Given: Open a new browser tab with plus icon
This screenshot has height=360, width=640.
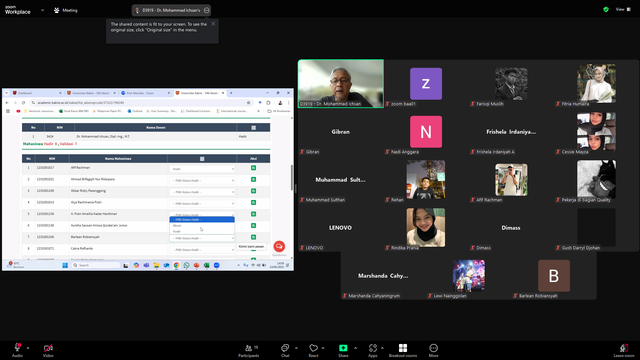Looking at the screenshot, I should [231, 93].
